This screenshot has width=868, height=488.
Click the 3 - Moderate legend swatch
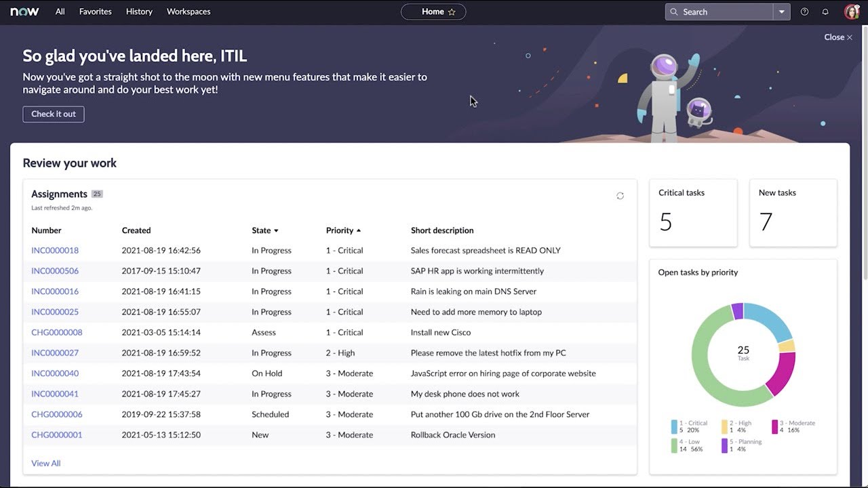pos(775,426)
